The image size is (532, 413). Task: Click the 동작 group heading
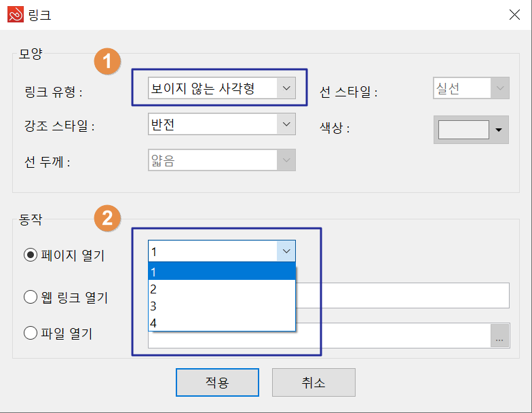pyautogui.click(x=30, y=219)
